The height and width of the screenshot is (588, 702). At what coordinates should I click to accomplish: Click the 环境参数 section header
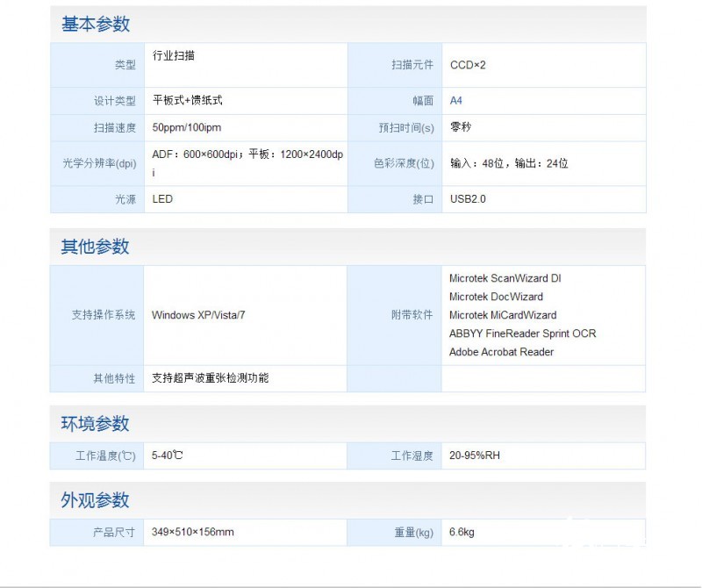pyautogui.click(x=95, y=424)
